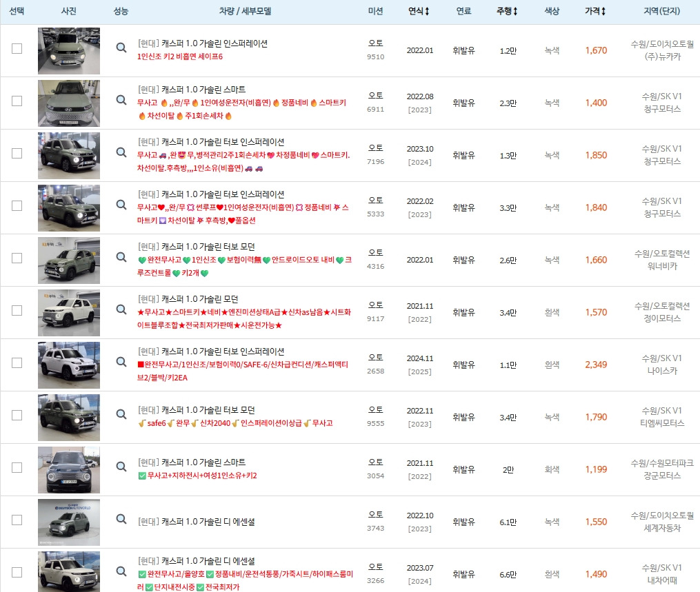The image size is (700, 592).
Task: View photo of the 1,199 gray Casper
Action: [69, 470]
